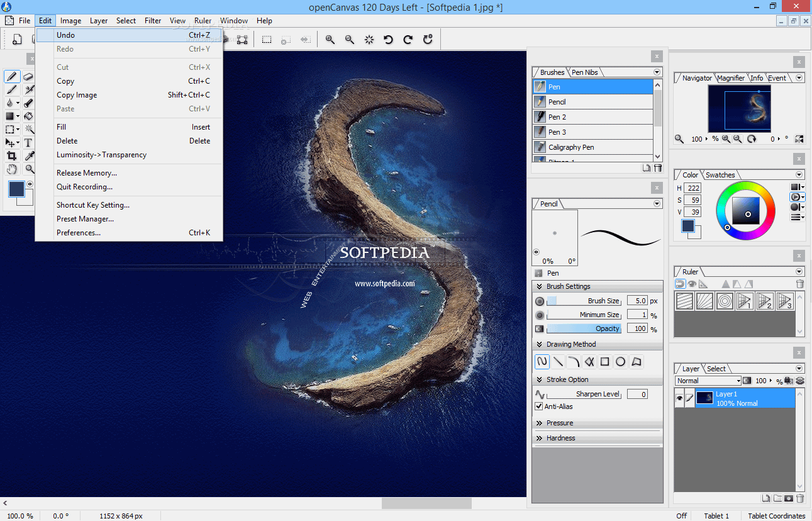Rotate canvas clockwise from the top toolbar
812x521 pixels.
point(408,40)
